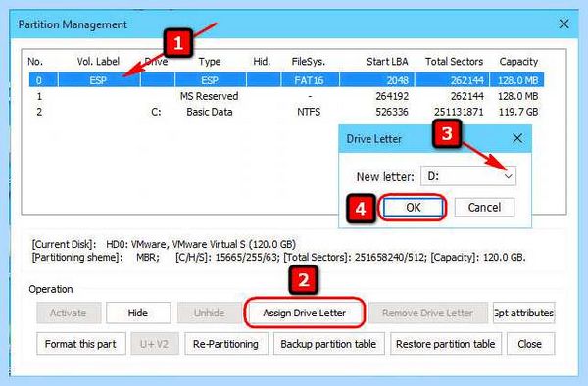
Task: Click the Assign Drive Letter button
Action: point(304,313)
